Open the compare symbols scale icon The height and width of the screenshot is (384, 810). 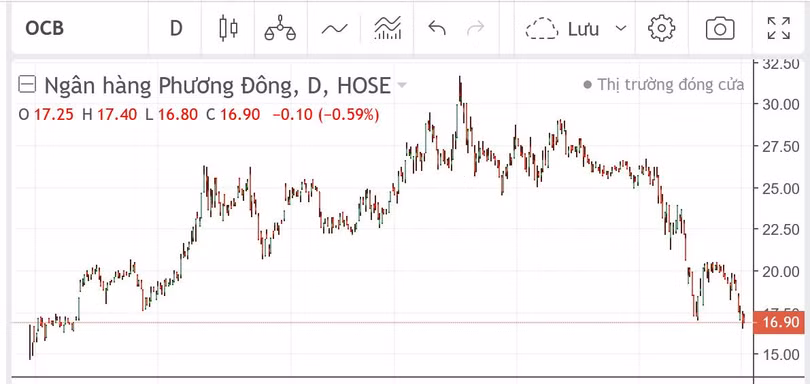click(280, 28)
